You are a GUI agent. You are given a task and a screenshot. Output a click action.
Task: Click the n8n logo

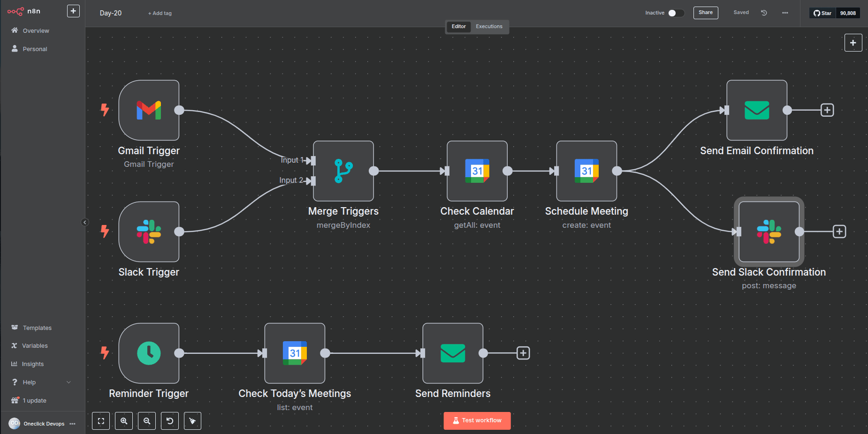pos(24,11)
